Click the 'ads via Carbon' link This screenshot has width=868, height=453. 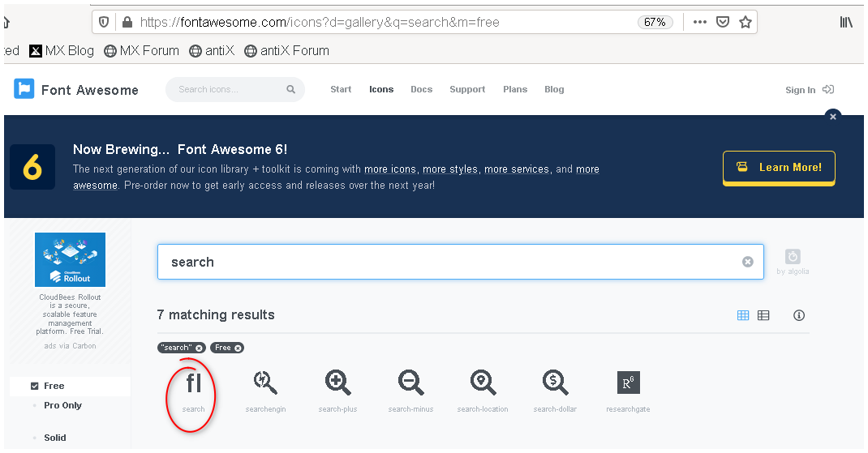point(70,346)
